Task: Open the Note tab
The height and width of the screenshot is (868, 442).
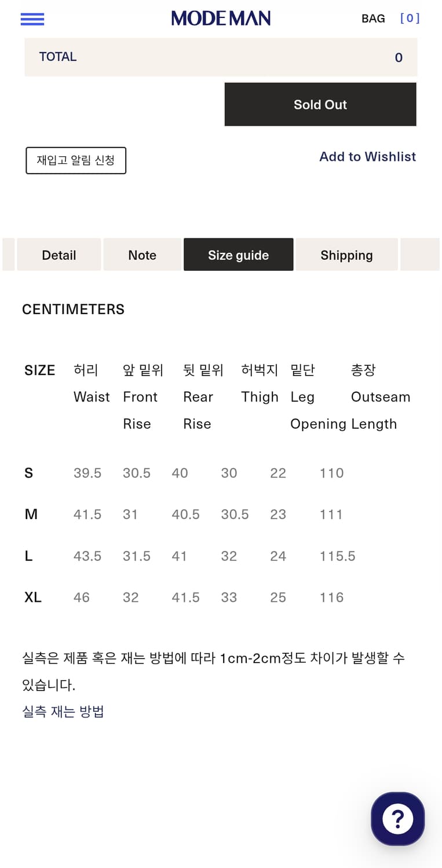Action: point(143,255)
